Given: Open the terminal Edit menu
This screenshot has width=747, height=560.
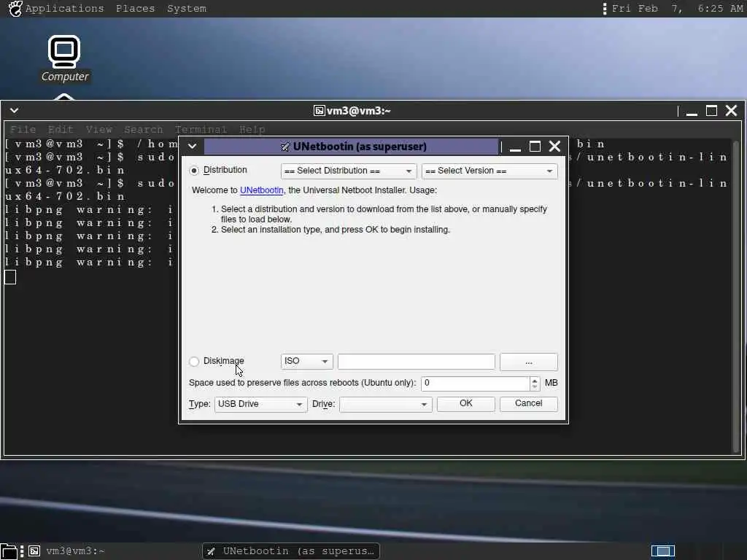Looking at the screenshot, I should click(61, 130).
